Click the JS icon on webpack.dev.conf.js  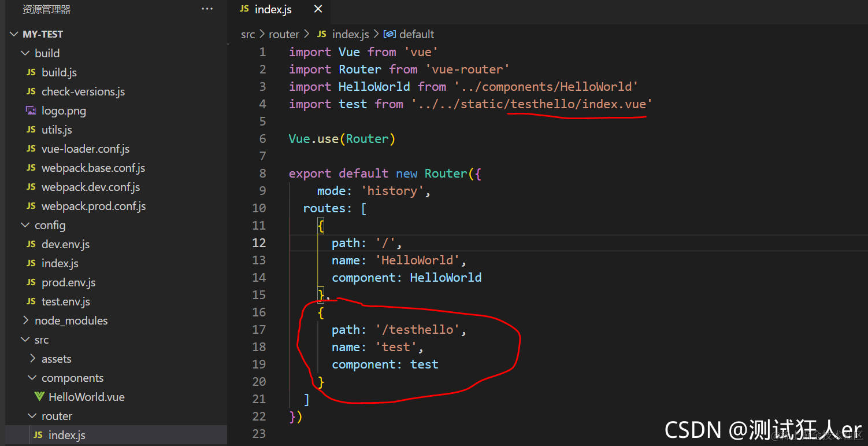click(x=31, y=187)
